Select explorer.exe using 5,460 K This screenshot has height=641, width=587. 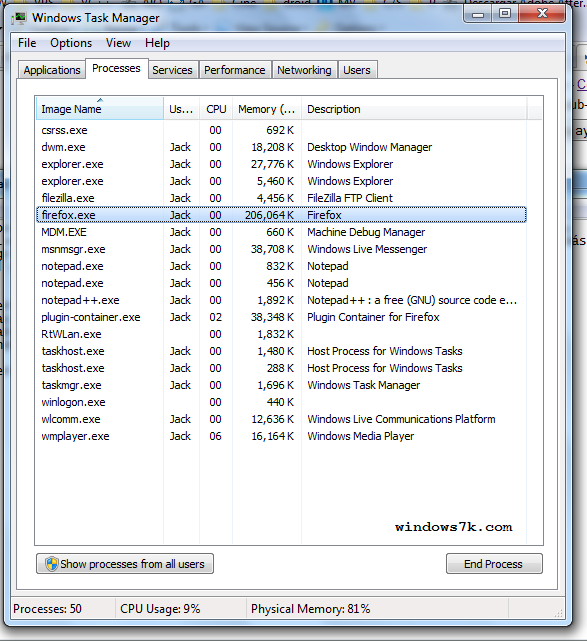click(x=281, y=181)
